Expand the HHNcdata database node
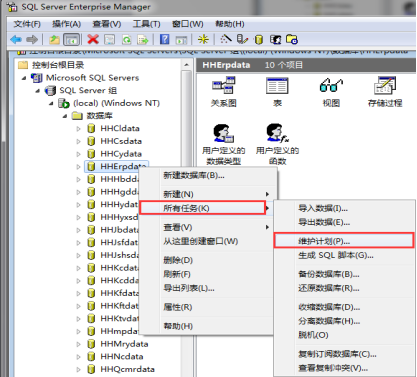The width and height of the screenshot is (417, 377). click(x=78, y=357)
